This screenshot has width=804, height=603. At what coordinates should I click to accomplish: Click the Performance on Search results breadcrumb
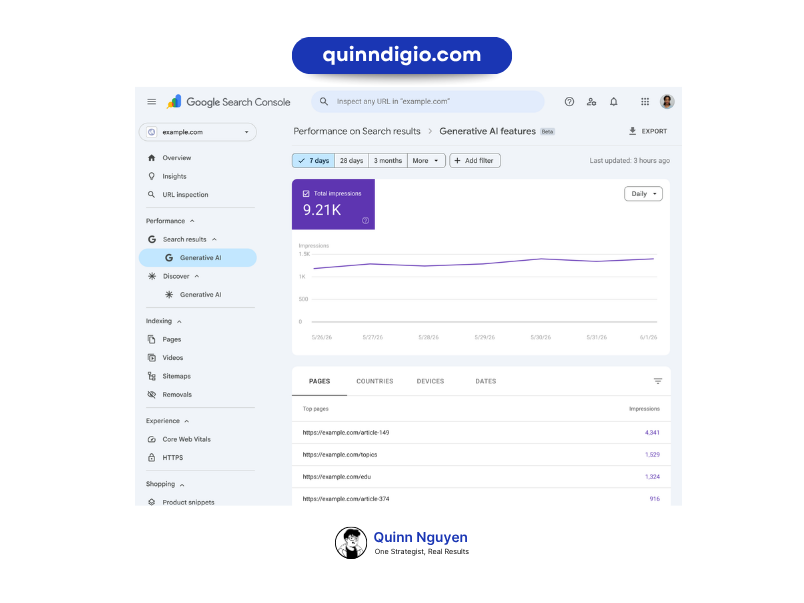coord(357,131)
